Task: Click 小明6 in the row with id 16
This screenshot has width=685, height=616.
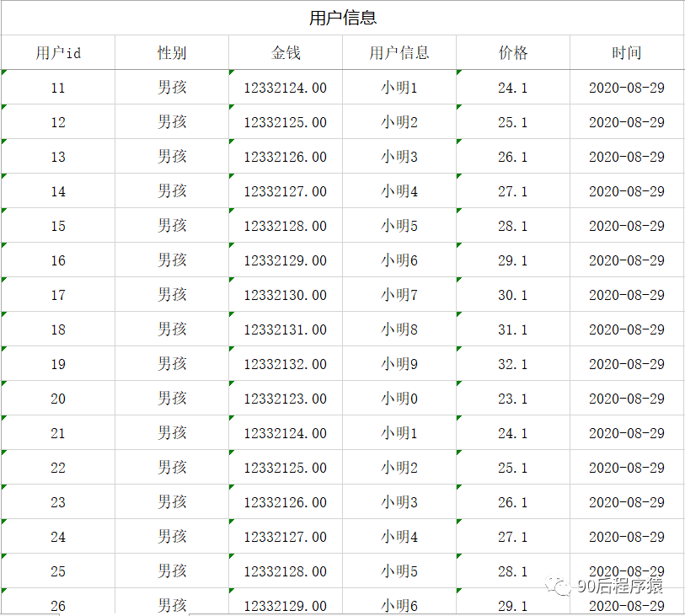Action: pos(399,260)
